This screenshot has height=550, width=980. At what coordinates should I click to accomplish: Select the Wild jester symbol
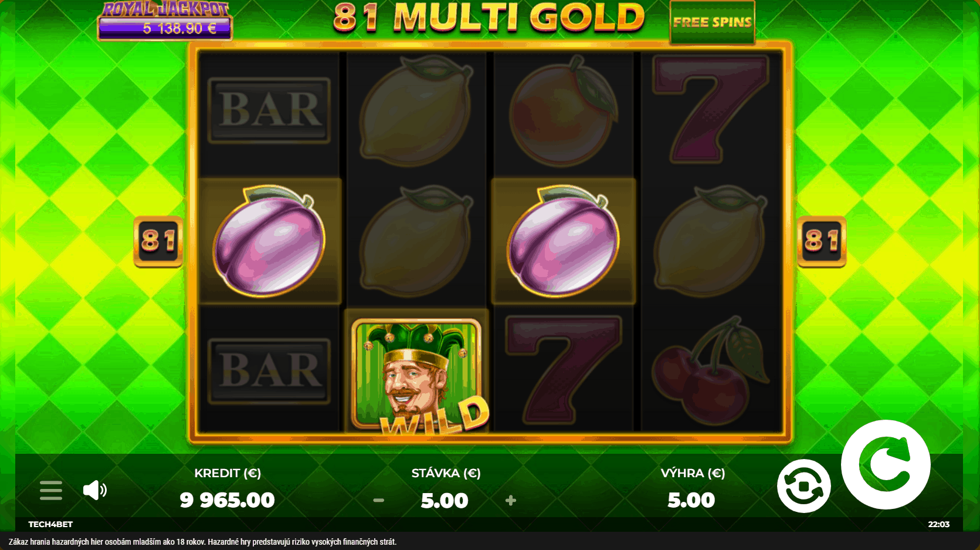(416, 374)
